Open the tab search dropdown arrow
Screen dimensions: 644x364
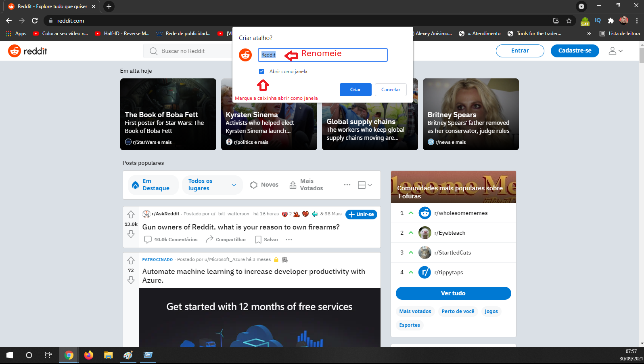point(581,6)
